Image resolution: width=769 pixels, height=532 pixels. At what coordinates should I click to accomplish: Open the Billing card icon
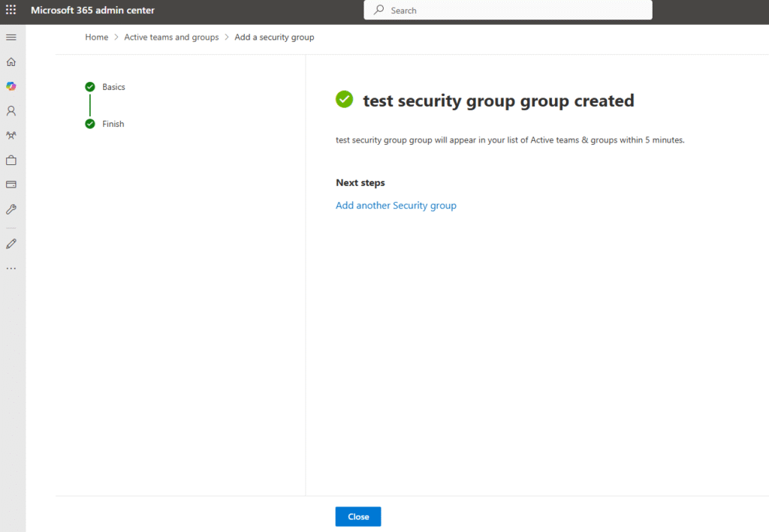11,185
